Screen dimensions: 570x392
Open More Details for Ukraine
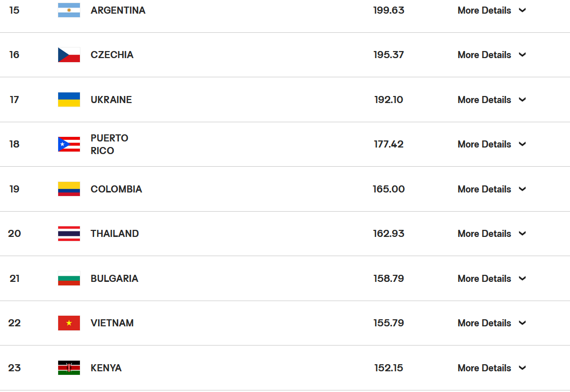click(492, 100)
